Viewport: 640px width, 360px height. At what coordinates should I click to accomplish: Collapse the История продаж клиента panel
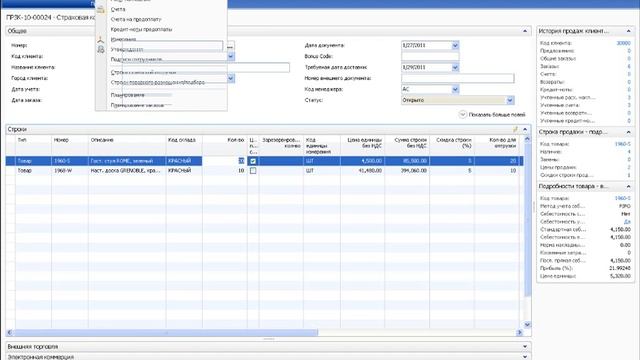[x=629, y=31]
